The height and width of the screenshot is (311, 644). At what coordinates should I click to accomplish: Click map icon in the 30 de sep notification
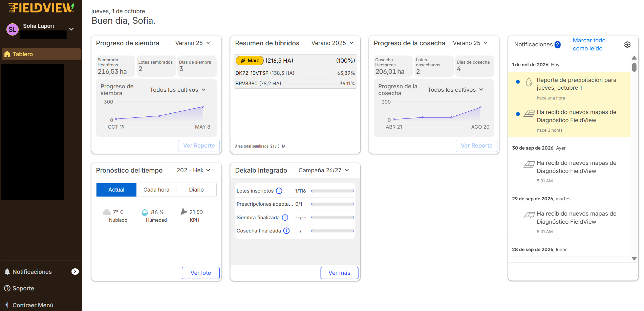(529, 164)
